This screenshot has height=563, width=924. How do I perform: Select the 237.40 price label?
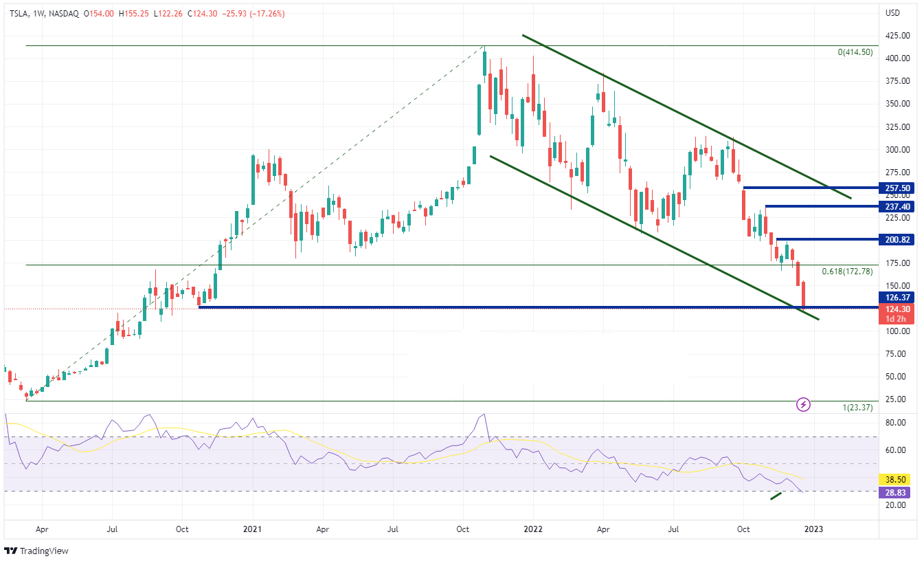pos(898,206)
